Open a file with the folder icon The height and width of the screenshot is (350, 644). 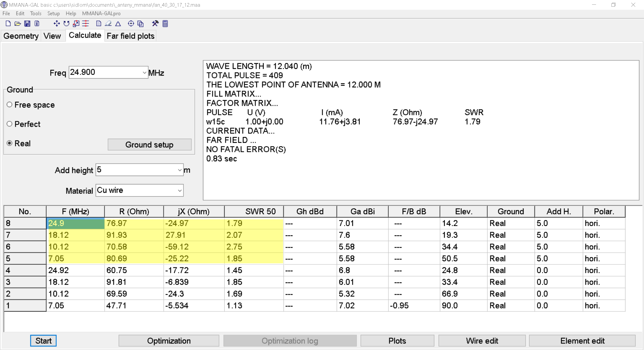(18, 24)
